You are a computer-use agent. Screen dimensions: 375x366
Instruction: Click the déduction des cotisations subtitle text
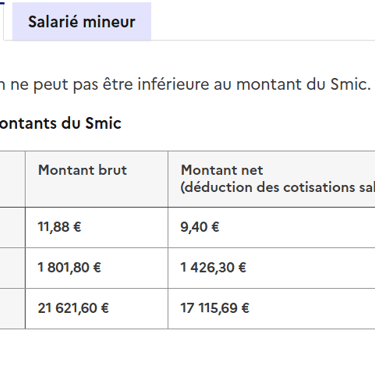coord(278,187)
